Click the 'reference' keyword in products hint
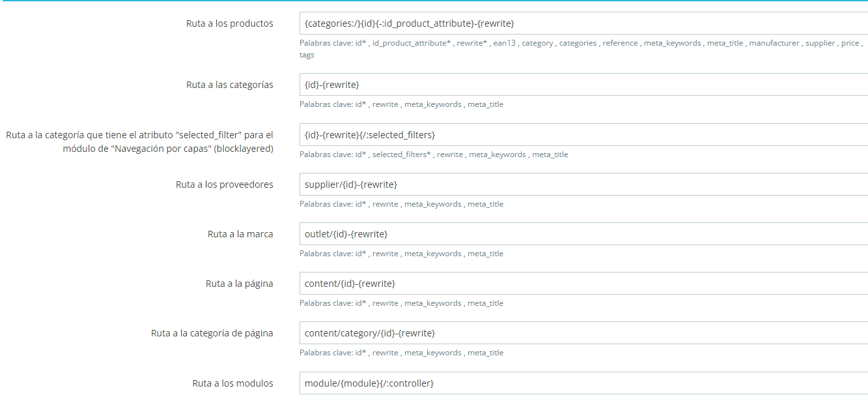 620,43
